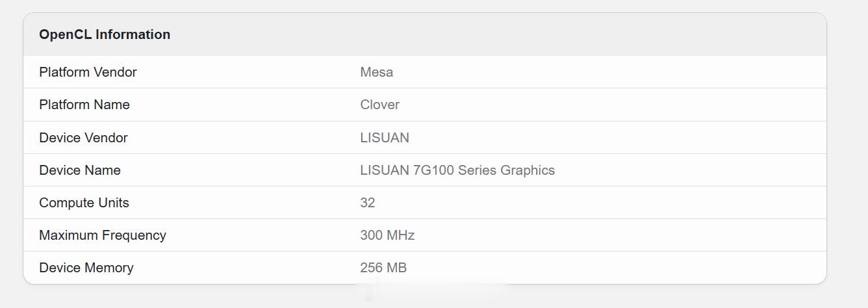Select the Device Vendor label

click(83, 138)
